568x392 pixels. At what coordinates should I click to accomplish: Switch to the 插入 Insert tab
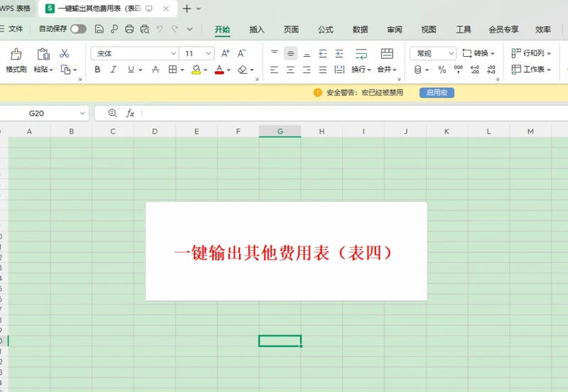(x=257, y=29)
